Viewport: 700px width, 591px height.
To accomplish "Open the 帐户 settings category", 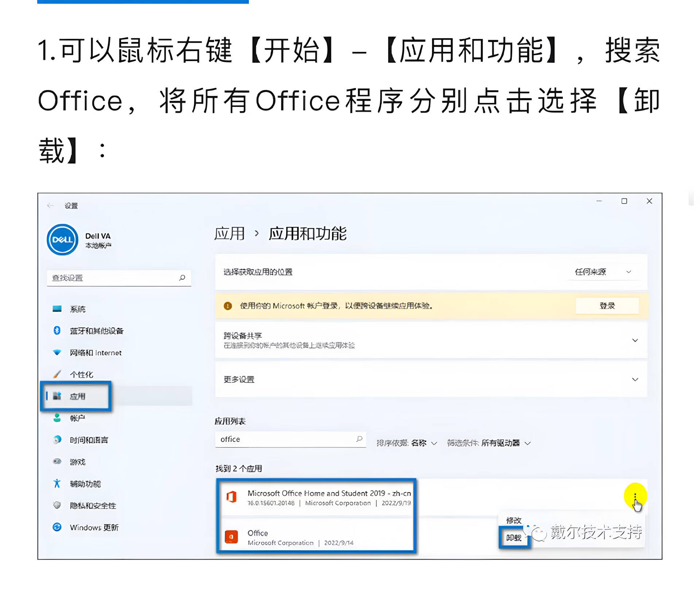I will pyautogui.click(x=77, y=418).
